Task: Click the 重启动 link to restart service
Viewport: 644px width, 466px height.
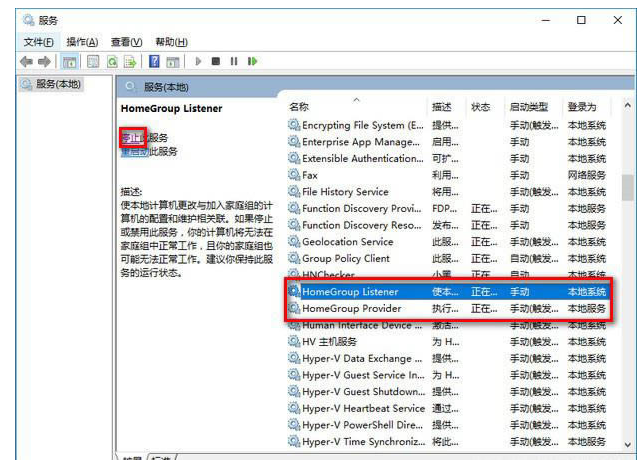Action: [x=135, y=152]
